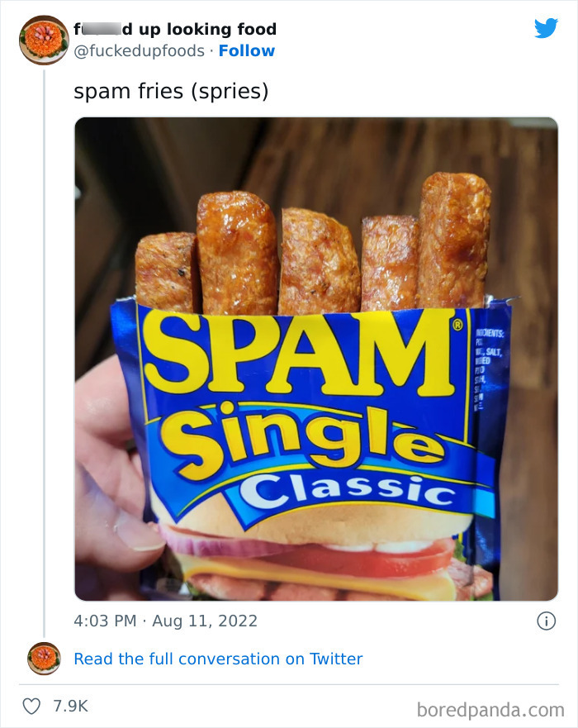578x728 pixels.
Task: Click the 7.9K like count
Action: 69,706
